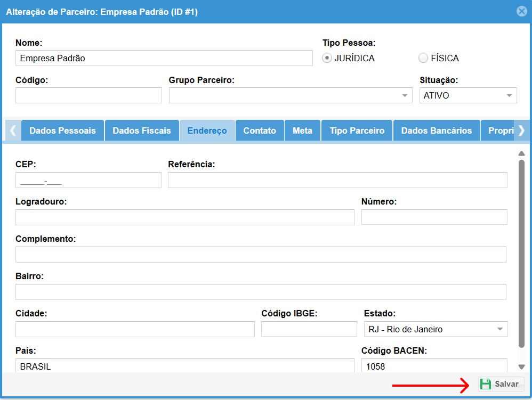Go to the Contato tab
The width and height of the screenshot is (532, 400).
(260, 130)
